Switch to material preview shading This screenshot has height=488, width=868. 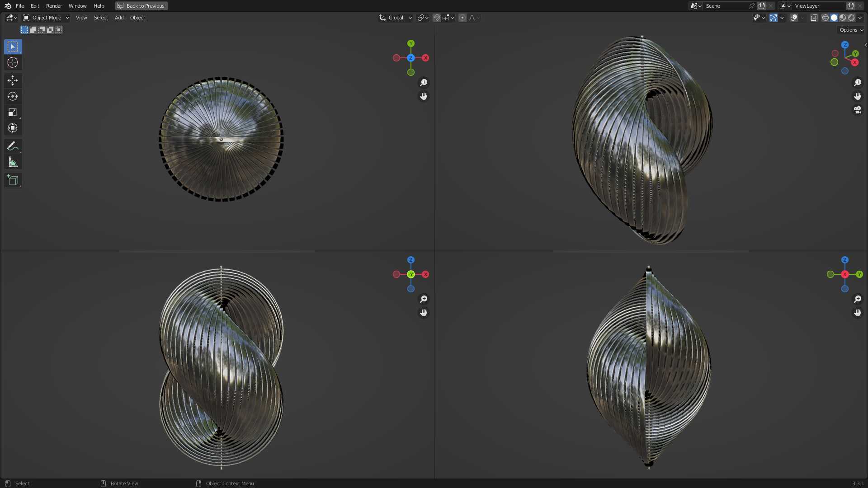click(x=843, y=18)
